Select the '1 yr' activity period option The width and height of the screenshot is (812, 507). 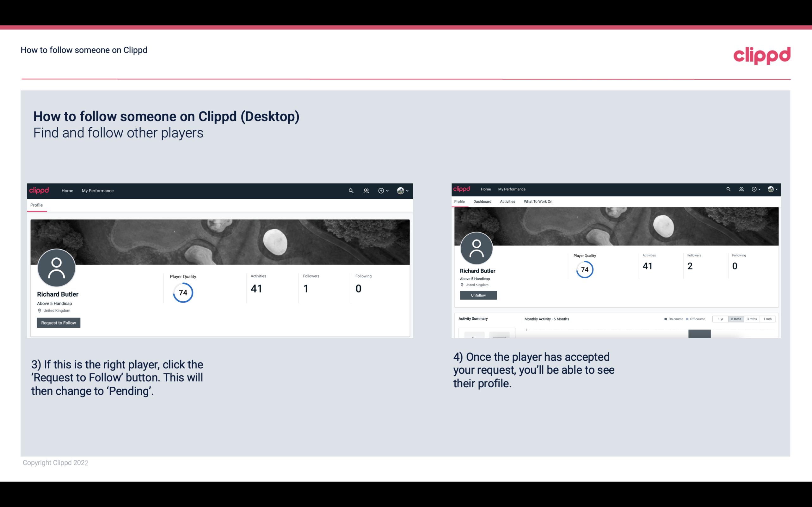(720, 319)
